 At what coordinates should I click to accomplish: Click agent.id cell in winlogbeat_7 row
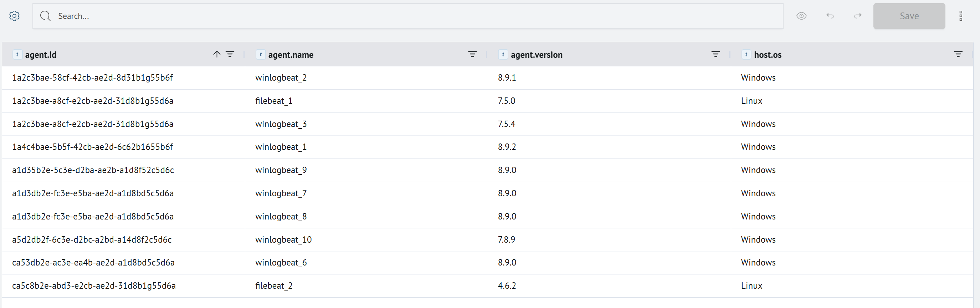pos(124,193)
